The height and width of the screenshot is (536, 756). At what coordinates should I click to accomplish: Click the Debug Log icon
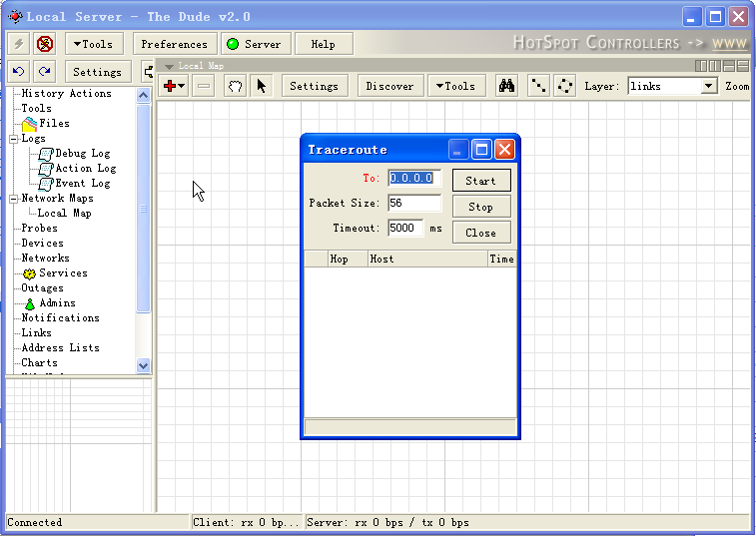pos(46,154)
